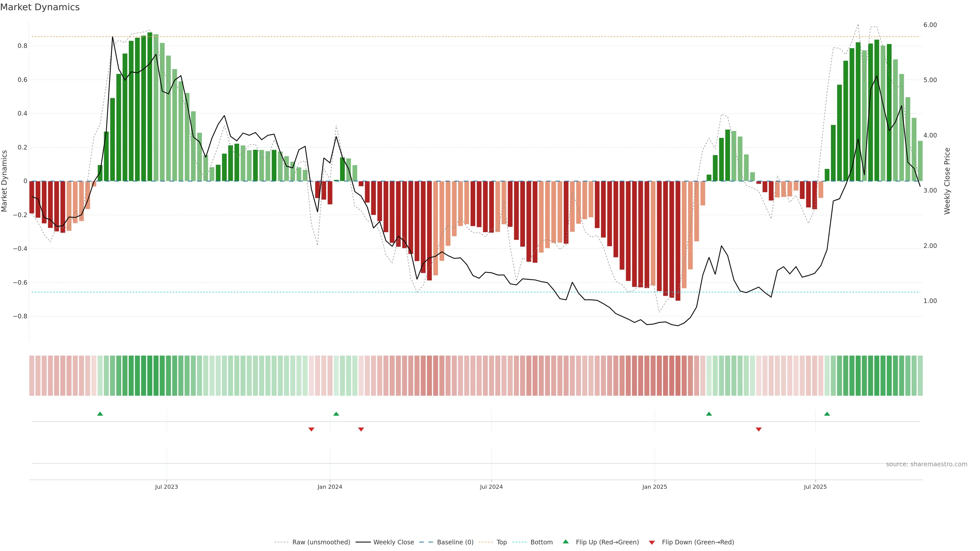Click the Jul 2024 axis label
The image size is (980, 551).
pos(491,487)
